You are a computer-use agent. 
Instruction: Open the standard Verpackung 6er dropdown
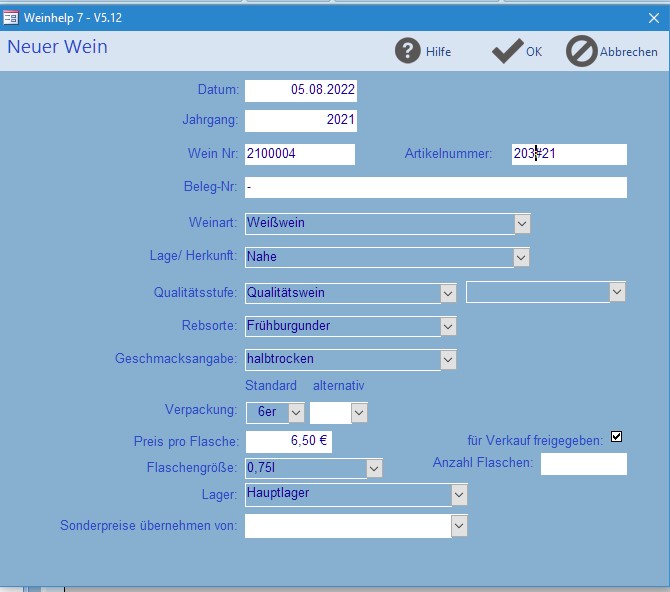pos(296,411)
